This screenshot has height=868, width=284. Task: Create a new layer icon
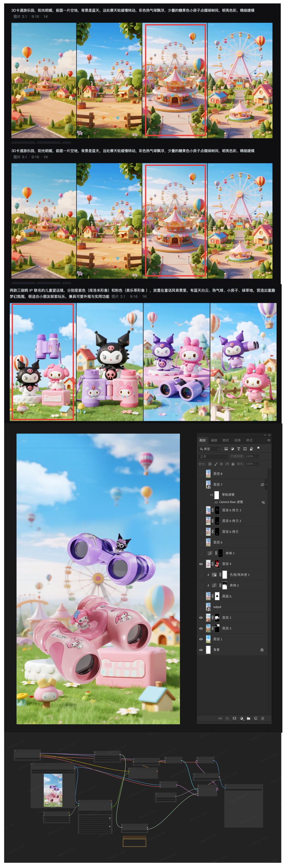click(x=255, y=718)
